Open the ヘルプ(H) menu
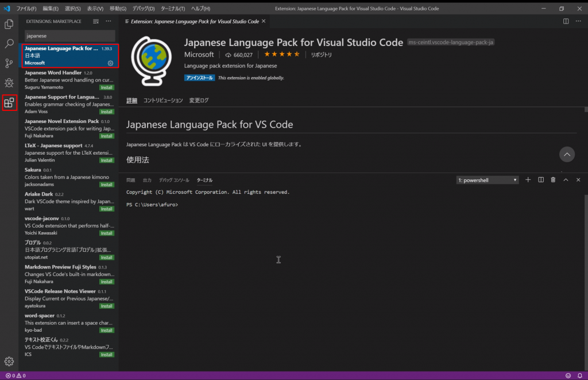The image size is (588, 380). [200, 8]
